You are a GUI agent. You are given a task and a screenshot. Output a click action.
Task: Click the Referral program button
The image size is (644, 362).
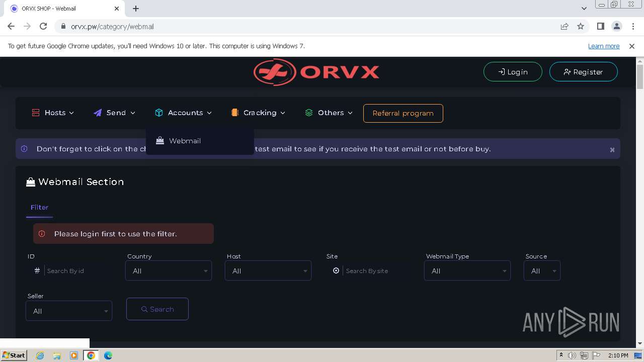point(403,113)
